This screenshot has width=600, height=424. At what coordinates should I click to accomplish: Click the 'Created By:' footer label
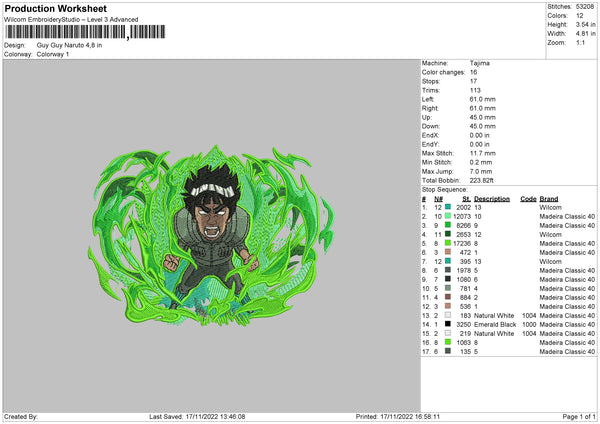point(21,417)
